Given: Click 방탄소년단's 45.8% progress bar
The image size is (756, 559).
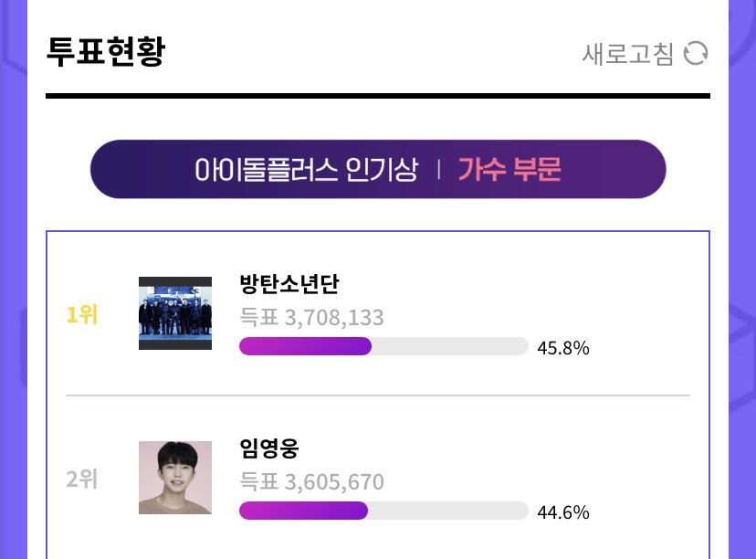Looking at the screenshot, I should tap(383, 346).
